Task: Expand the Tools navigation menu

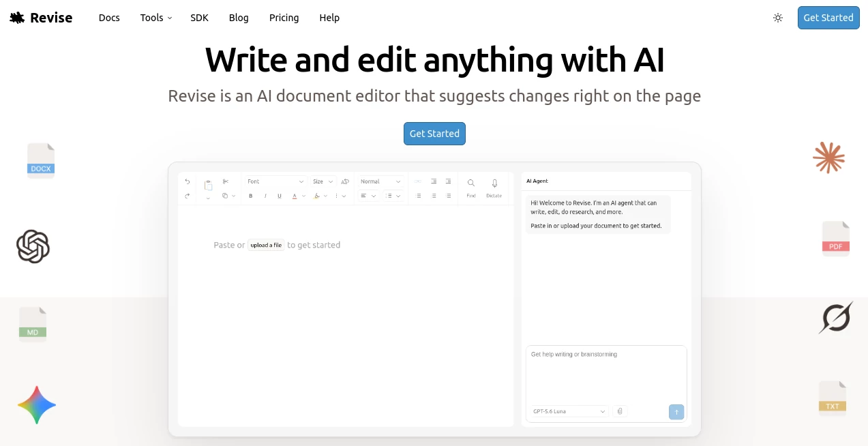Action: 156,18
